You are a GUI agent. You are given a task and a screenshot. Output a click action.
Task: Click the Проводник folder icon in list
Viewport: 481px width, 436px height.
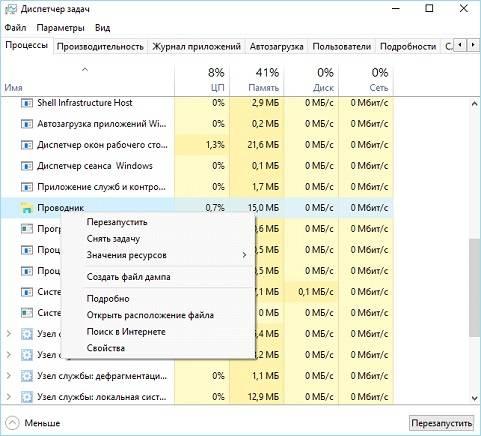(x=27, y=208)
